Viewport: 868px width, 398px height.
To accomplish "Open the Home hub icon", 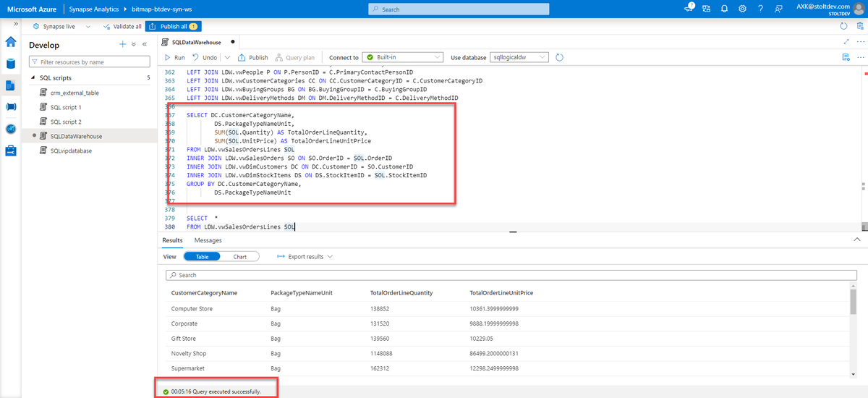I will tap(11, 42).
